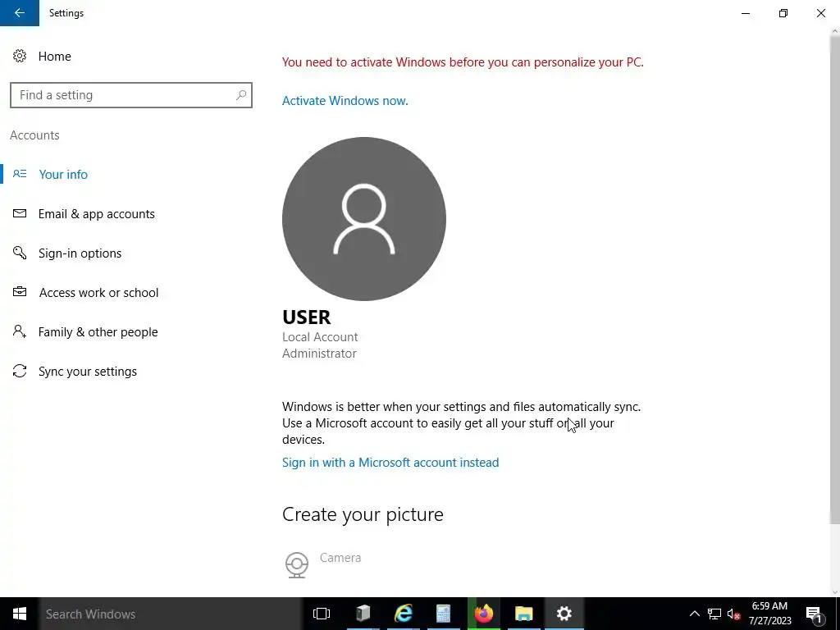The width and height of the screenshot is (840, 630).
Task: Close the Settings window
Action: pos(820,13)
